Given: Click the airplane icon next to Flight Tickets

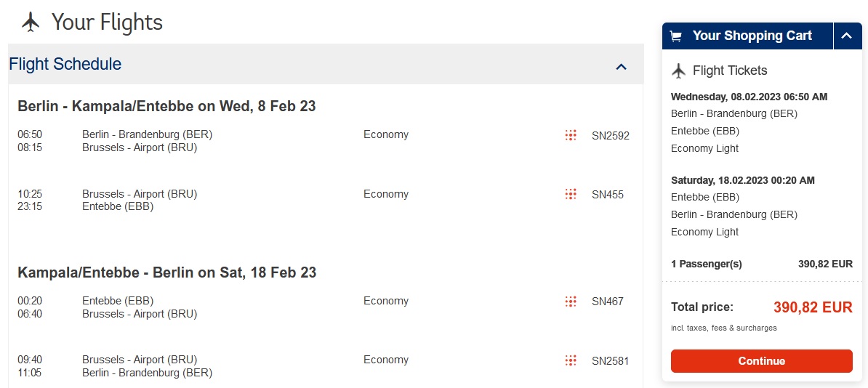Looking at the screenshot, I should [x=678, y=71].
